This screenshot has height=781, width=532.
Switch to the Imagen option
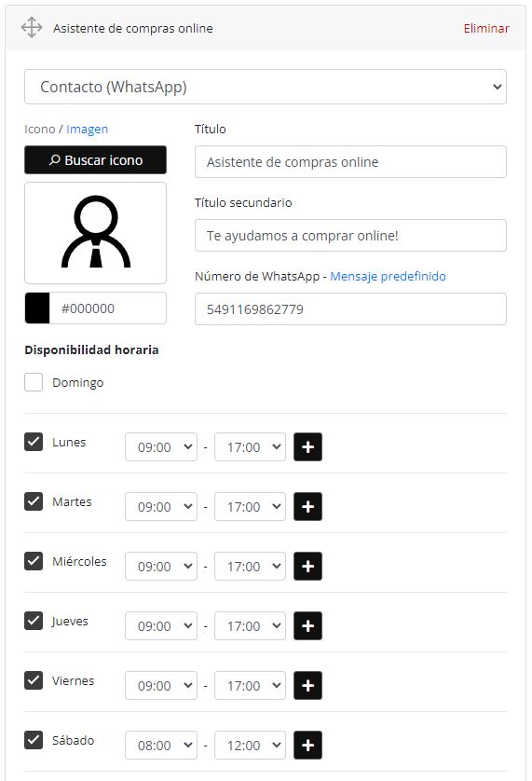point(88,129)
